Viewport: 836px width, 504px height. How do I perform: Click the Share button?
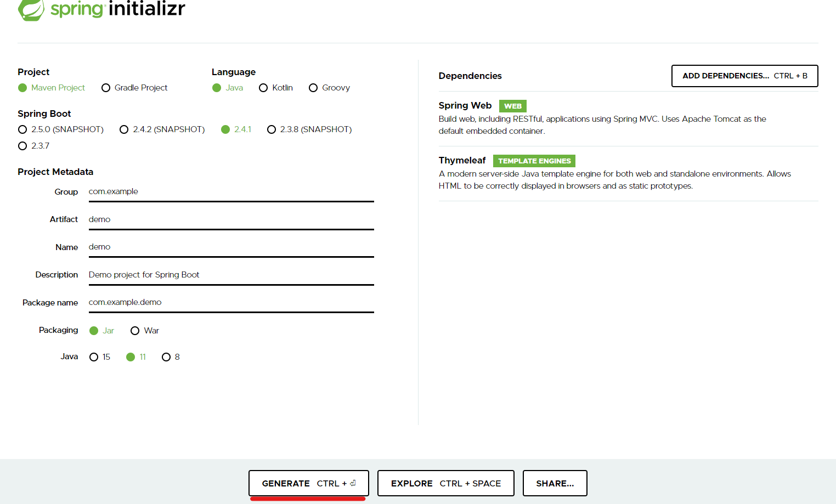point(555,483)
